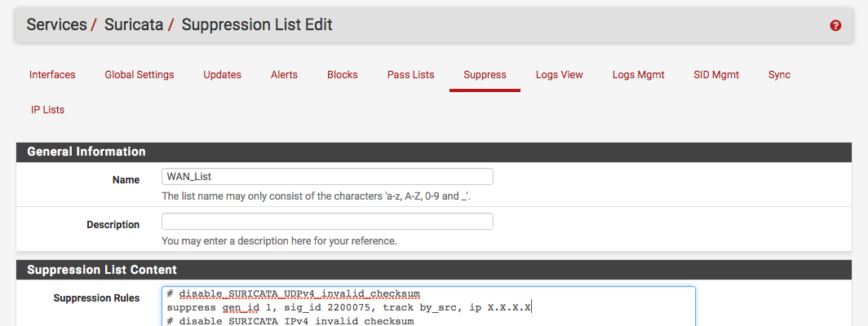The width and height of the screenshot is (868, 326).
Task: Switch to the Logs Mgmt tab
Action: [638, 75]
